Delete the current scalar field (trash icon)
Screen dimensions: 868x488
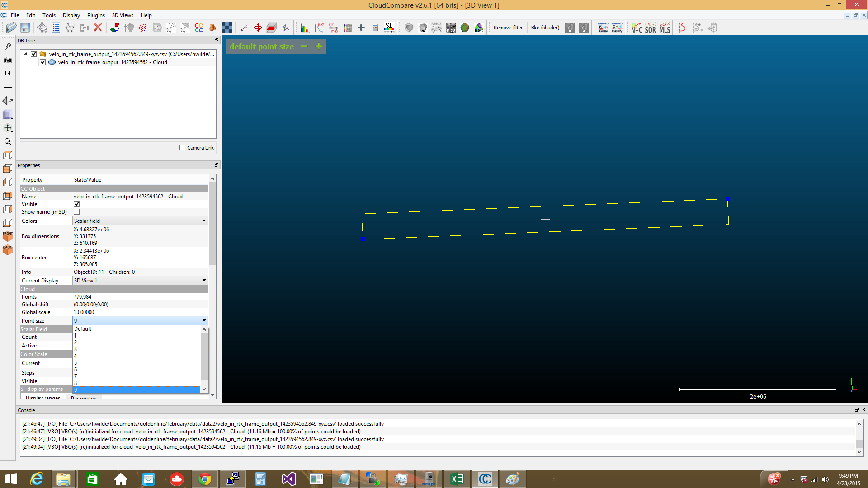pyautogui.click(x=348, y=28)
